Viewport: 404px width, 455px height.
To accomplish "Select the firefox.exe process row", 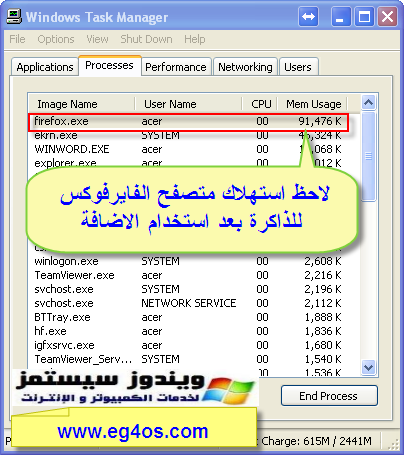I will [x=188, y=121].
